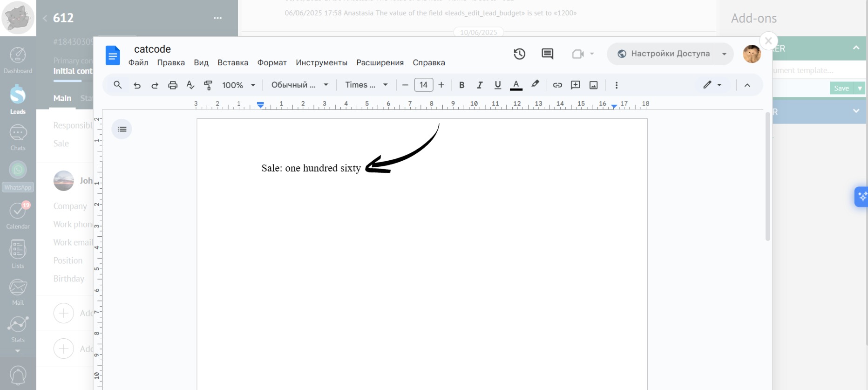
Task: Click the green Save button
Action: [x=841, y=89]
